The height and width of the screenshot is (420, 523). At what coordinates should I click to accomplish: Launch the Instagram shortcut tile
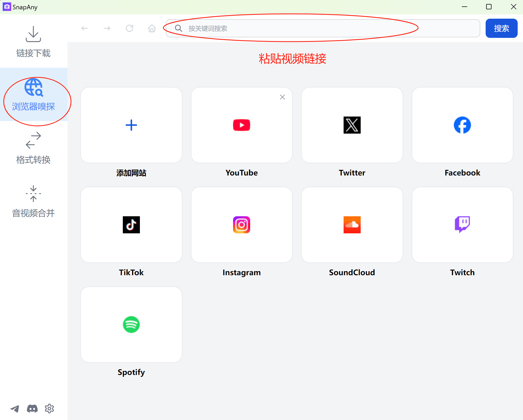click(242, 225)
